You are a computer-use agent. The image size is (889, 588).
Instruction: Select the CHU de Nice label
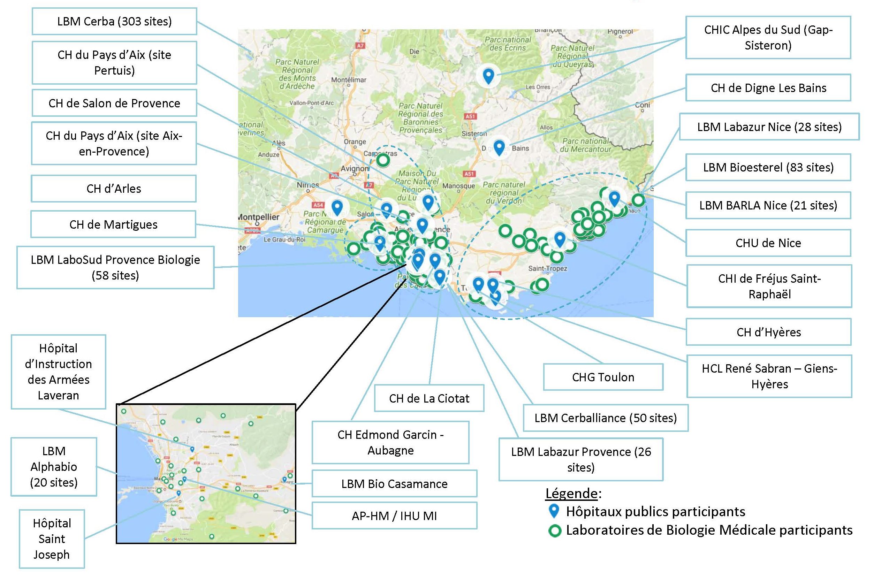[x=768, y=243]
